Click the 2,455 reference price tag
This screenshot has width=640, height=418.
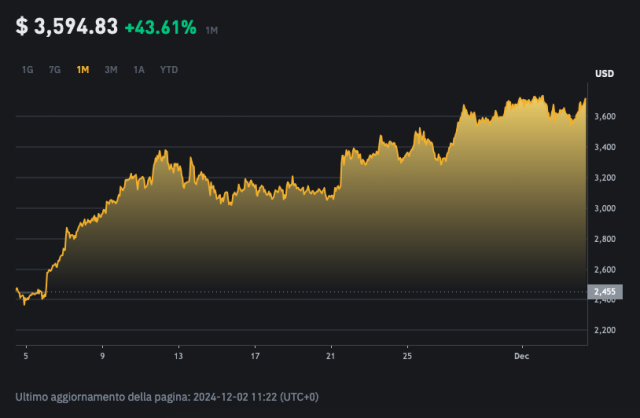point(605,292)
